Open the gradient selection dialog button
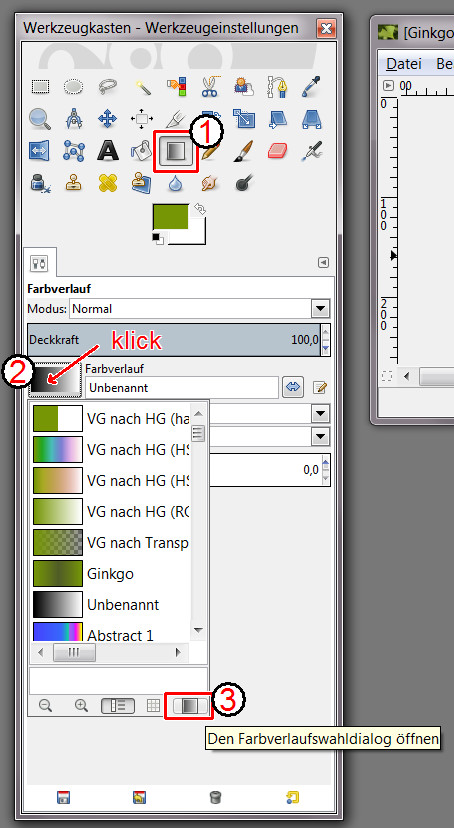This screenshot has width=454, height=828. (188, 706)
